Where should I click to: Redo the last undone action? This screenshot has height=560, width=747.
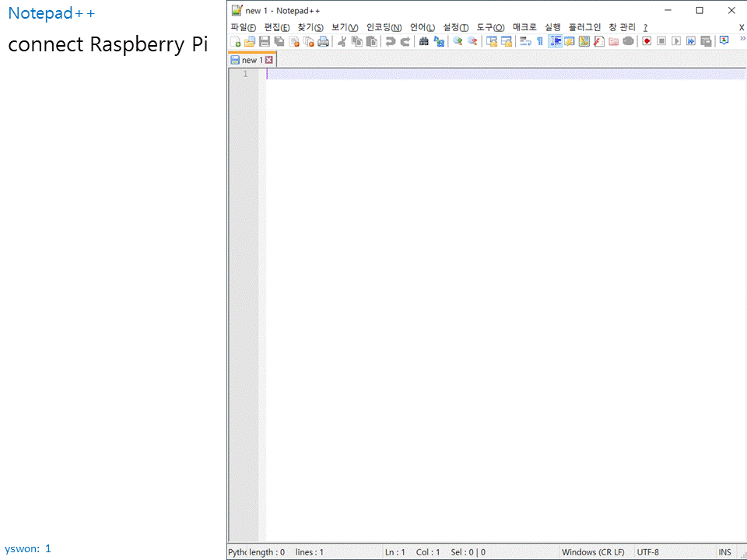coord(405,41)
